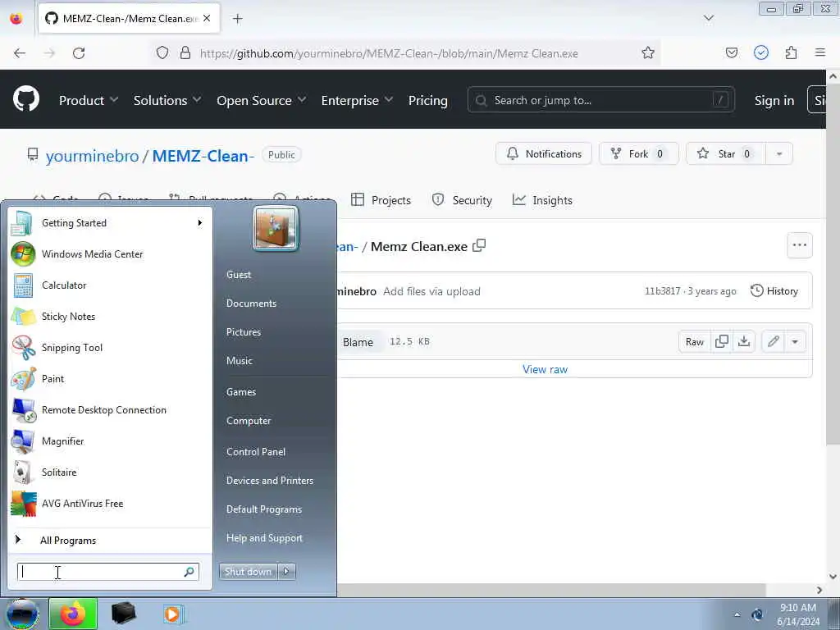Open the Security tab
The height and width of the screenshot is (630, 840).
click(462, 200)
